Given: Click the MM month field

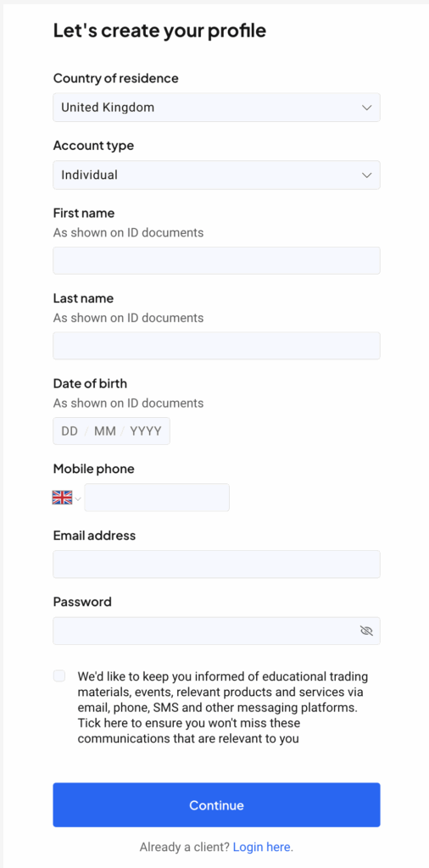Looking at the screenshot, I should tap(104, 431).
